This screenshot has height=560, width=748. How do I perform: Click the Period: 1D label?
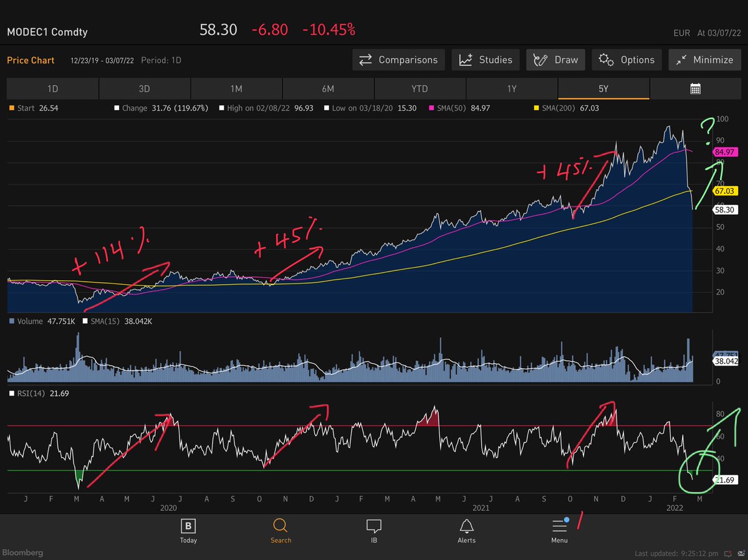[161, 60]
